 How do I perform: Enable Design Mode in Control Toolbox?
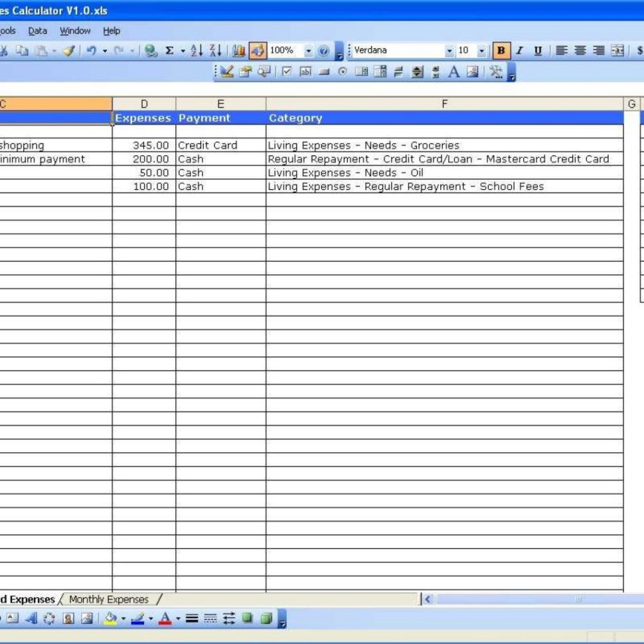[x=225, y=73]
